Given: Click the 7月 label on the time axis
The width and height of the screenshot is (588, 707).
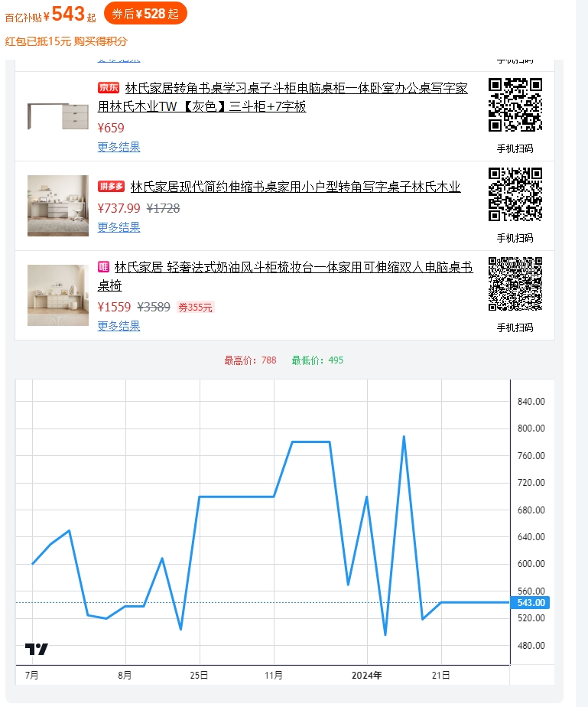Looking at the screenshot, I should coord(32,675).
